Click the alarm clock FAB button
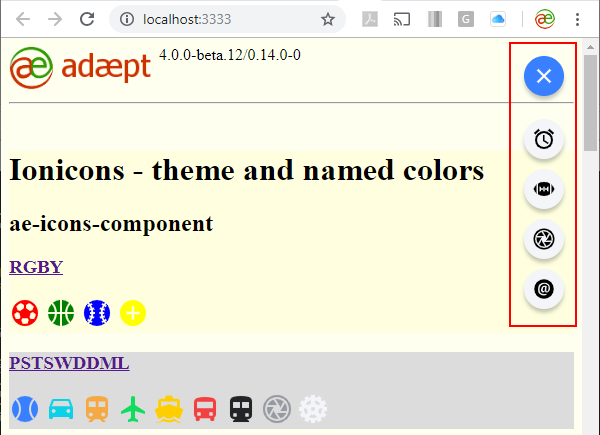Viewport: 600px width, 435px height. (x=544, y=139)
